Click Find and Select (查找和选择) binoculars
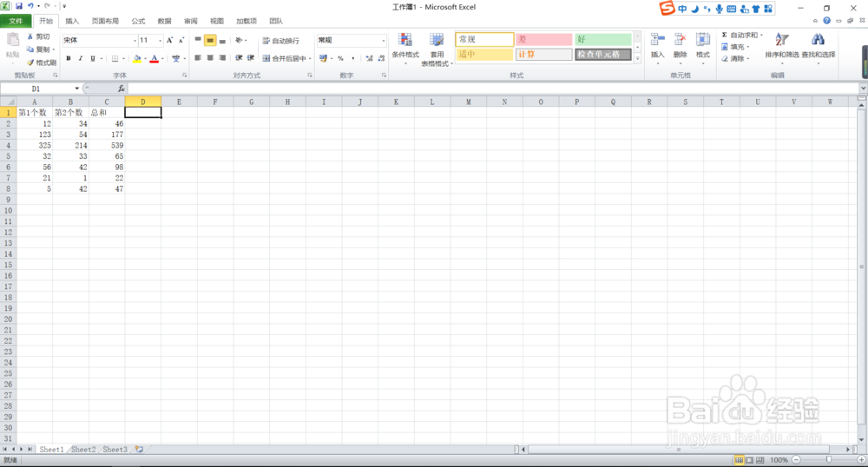Image resolution: width=868 pixels, height=467 pixels. pyautogui.click(x=818, y=40)
